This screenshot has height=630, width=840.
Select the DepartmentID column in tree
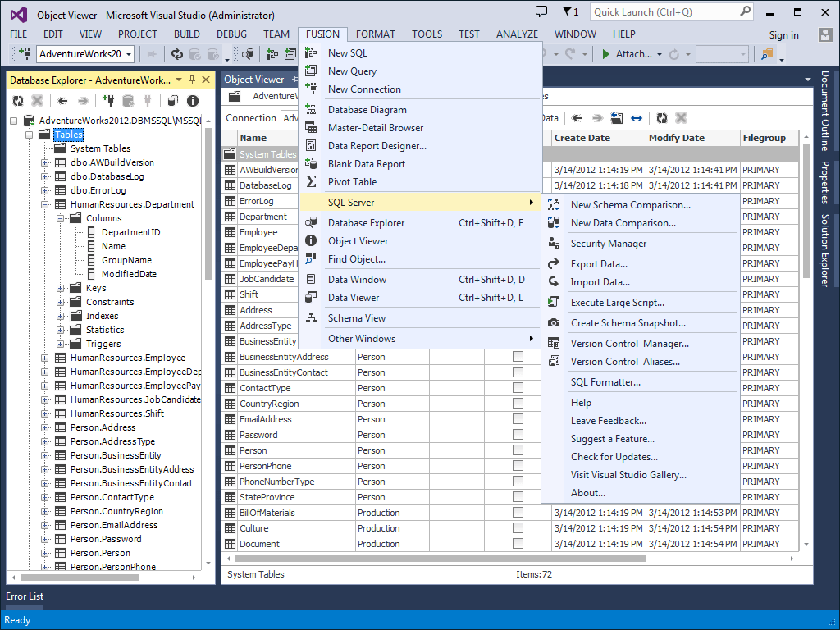click(x=130, y=232)
